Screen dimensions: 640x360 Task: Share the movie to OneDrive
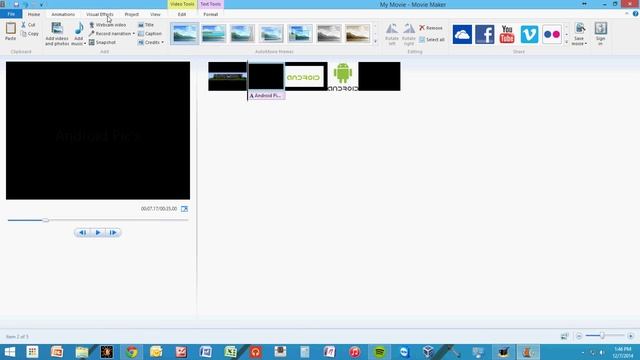point(462,34)
